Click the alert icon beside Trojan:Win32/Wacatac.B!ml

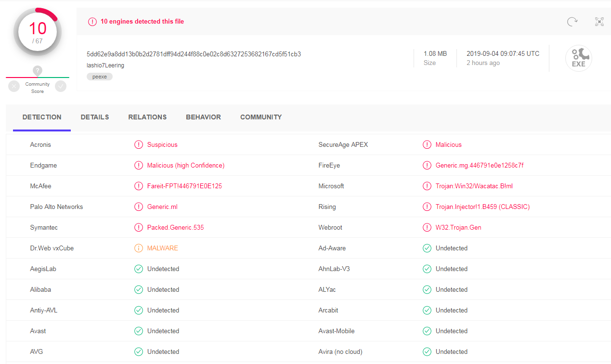tap(427, 186)
